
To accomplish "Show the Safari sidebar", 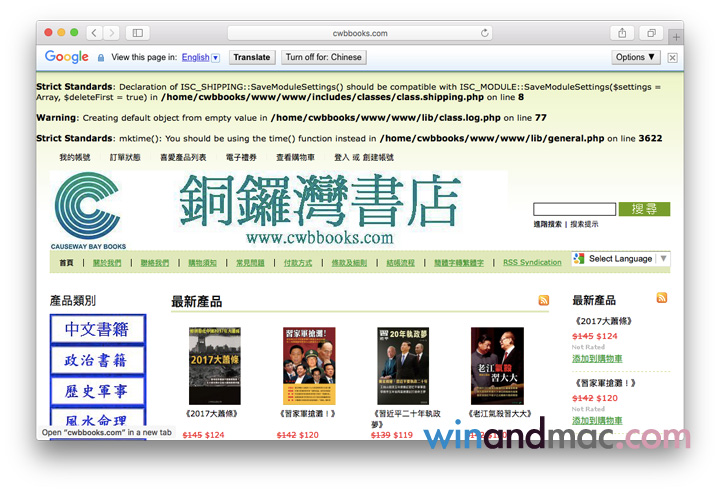I will [137, 33].
